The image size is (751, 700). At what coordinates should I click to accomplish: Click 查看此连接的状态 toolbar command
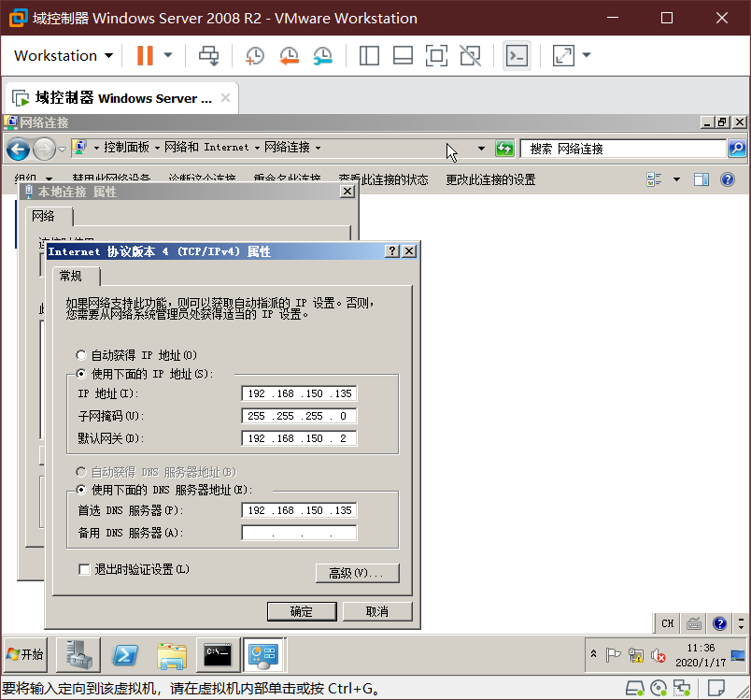click(383, 179)
